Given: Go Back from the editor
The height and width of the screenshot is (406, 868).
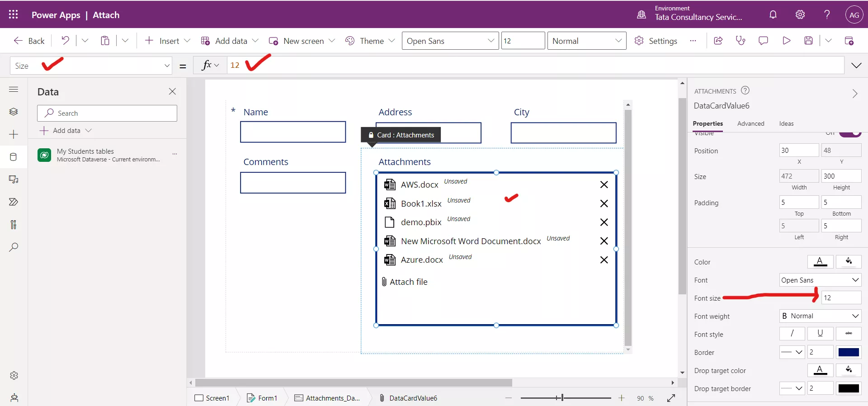Looking at the screenshot, I should 29,41.
